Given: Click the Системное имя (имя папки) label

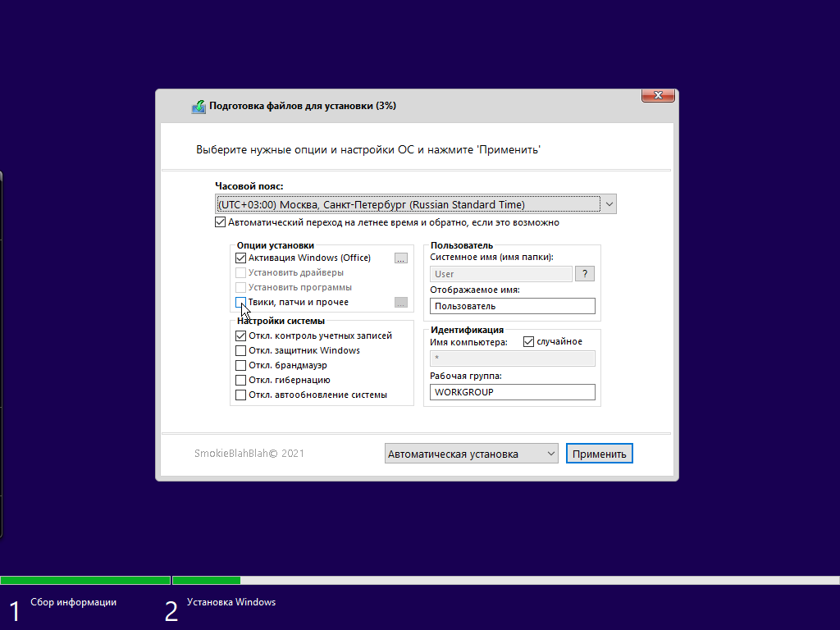Looking at the screenshot, I should (x=492, y=257).
